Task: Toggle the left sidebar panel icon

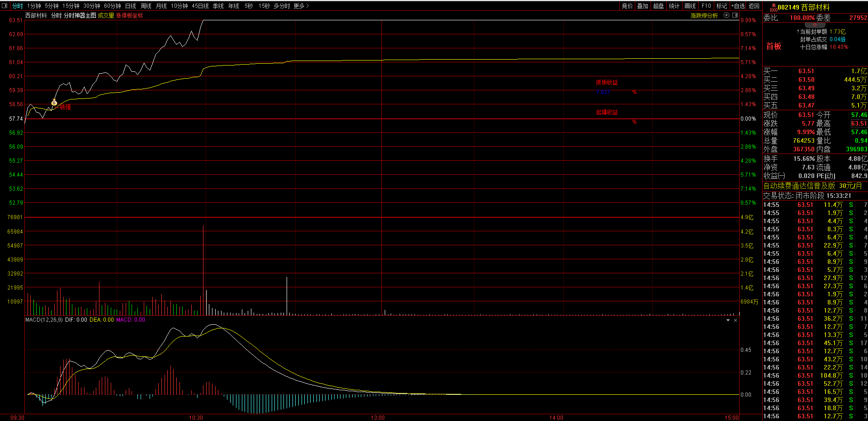Action: 5,6
